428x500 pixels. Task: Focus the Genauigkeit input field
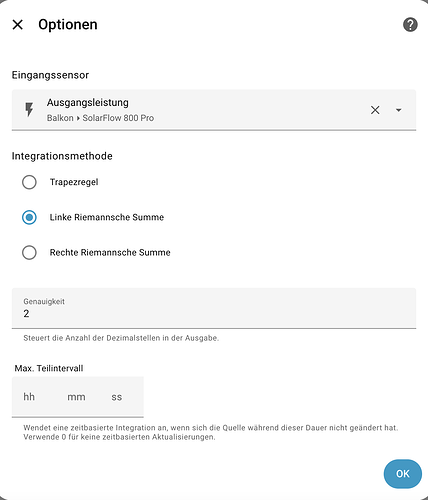point(214,308)
